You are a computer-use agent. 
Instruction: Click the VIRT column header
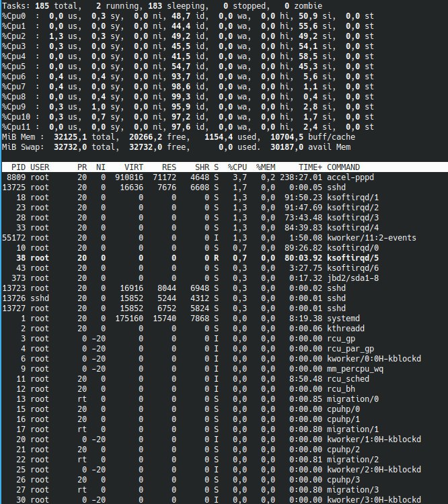(134, 167)
